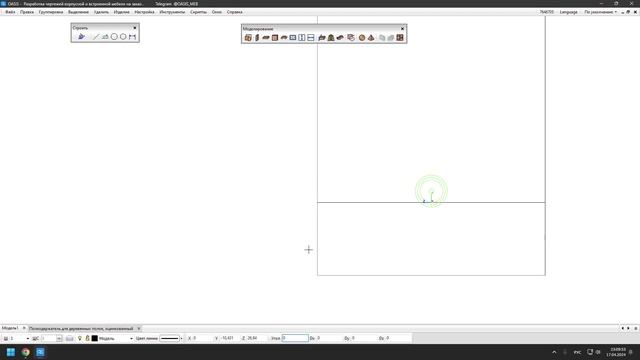Click the OASIS app icon in taskbar
Viewport: 640px width, 360px height.
[x=40, y=352]
